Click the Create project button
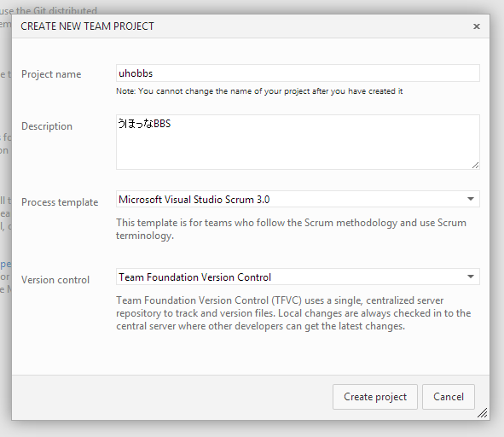The width and height of the screenshot is (504, 437). [x=375, y=397]
